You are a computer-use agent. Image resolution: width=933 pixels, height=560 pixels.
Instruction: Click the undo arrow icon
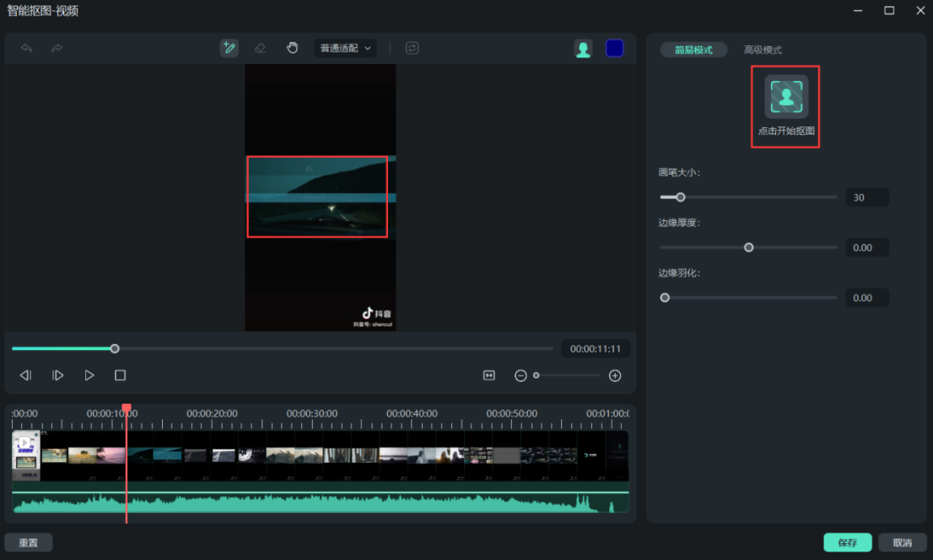(26, 48)
